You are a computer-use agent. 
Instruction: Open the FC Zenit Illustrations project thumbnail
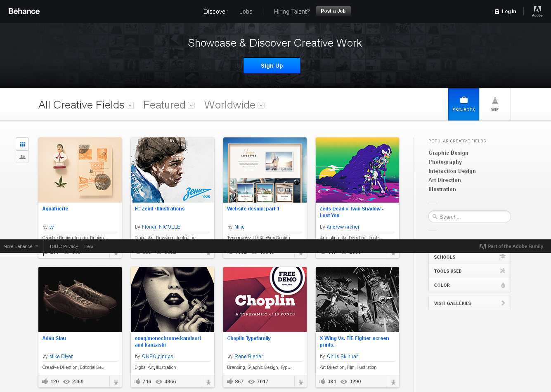tap(172, 170)
